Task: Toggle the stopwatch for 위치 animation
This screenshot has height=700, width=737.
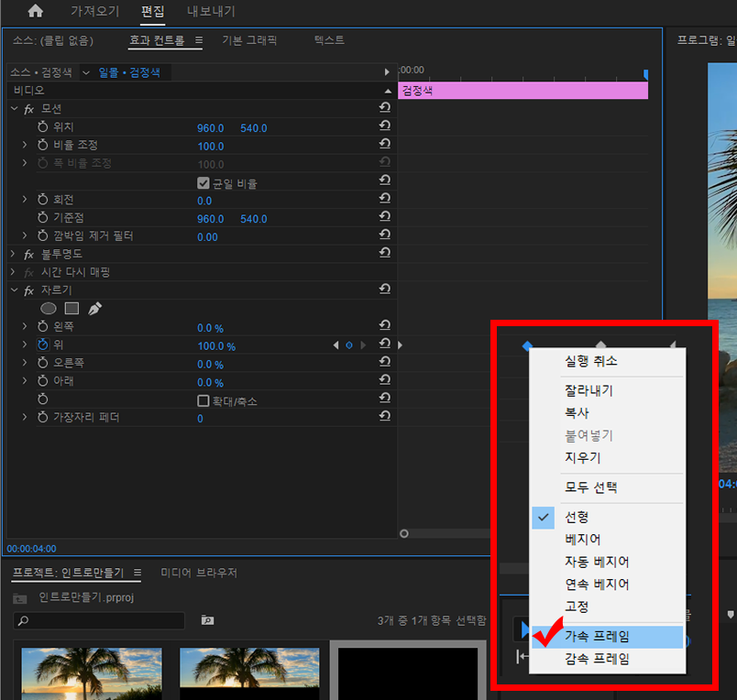Action: [42, 127]
